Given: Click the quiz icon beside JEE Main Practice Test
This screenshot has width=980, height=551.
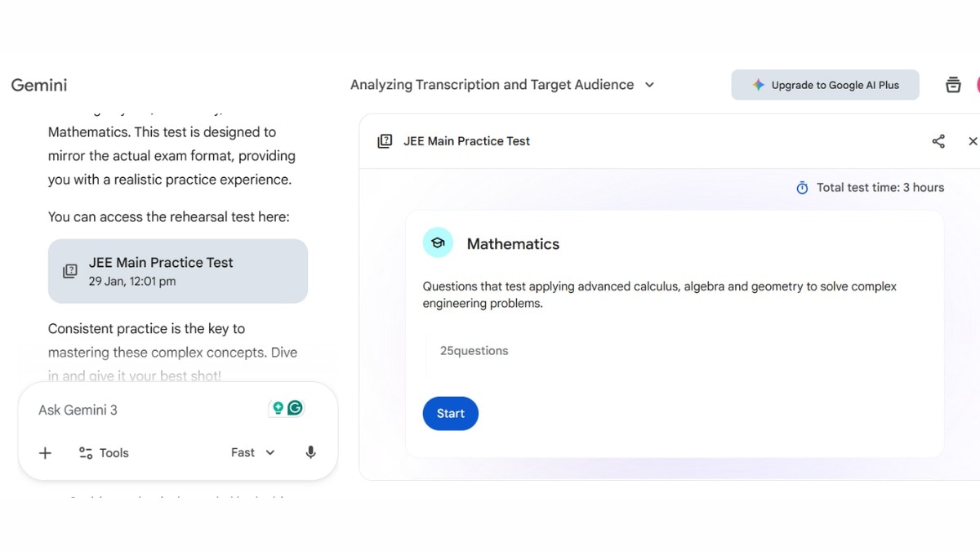Looking at the screenshot, I should tap(385, 140).
